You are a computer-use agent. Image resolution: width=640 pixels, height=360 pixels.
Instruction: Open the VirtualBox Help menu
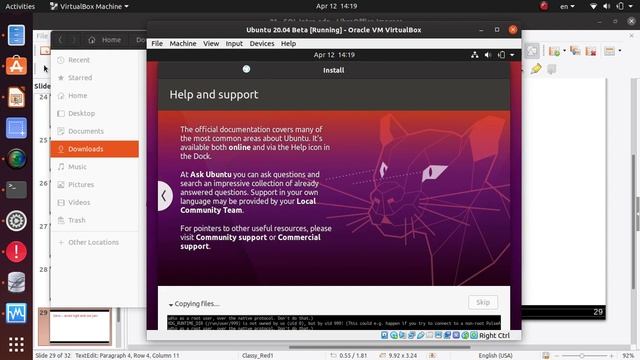288,44
